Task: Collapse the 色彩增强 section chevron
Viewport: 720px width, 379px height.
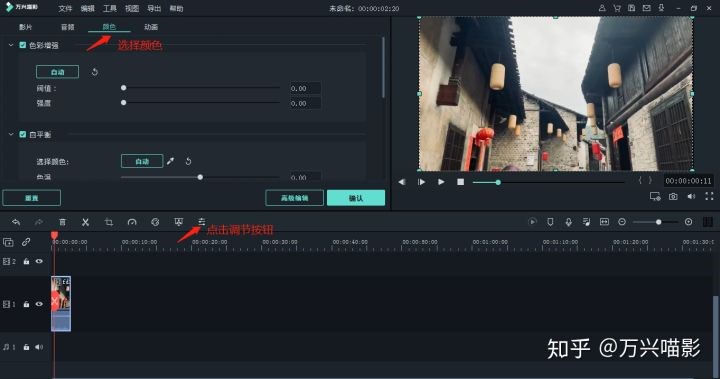Action: pyautogui.click(x=11, y=45)
